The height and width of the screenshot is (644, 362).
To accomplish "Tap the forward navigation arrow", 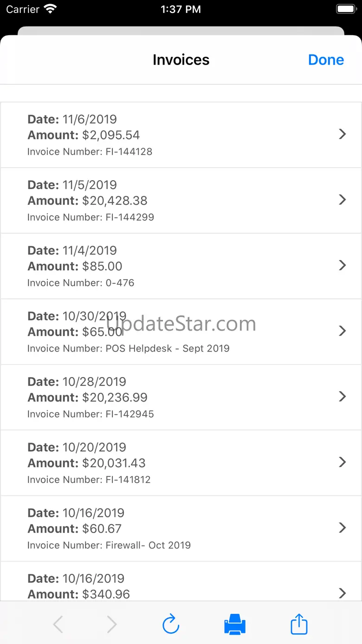I will [x=112, y=624].
